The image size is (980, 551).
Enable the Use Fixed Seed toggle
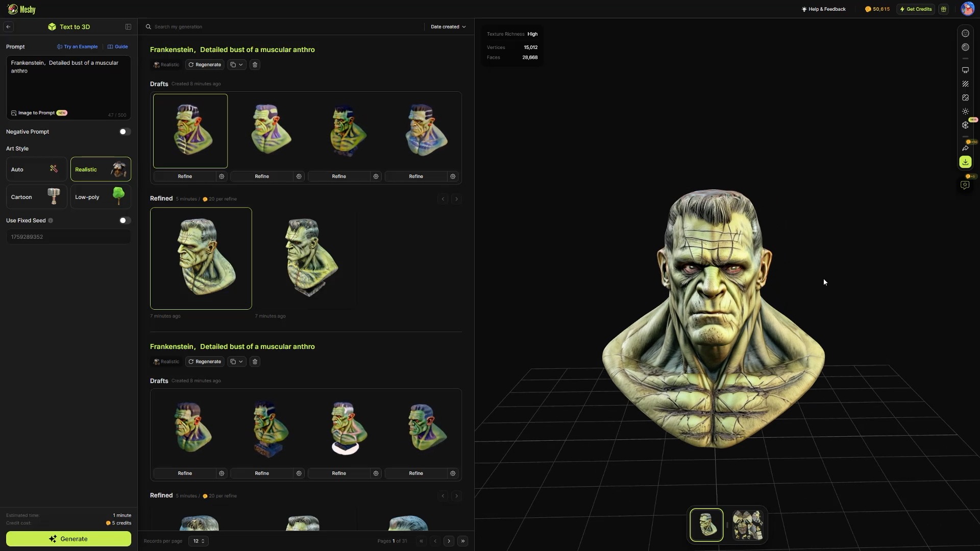click(x=124, y=220)
